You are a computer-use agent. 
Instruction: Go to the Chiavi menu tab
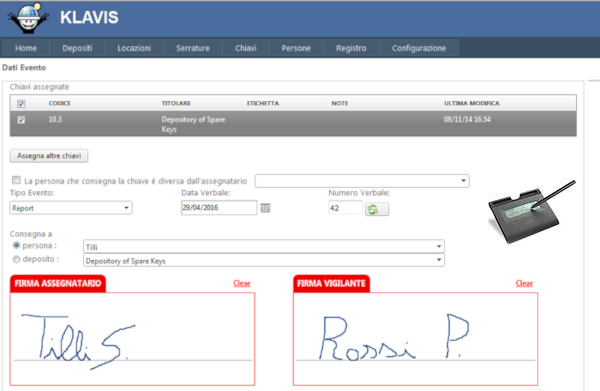tap(246, 48)
